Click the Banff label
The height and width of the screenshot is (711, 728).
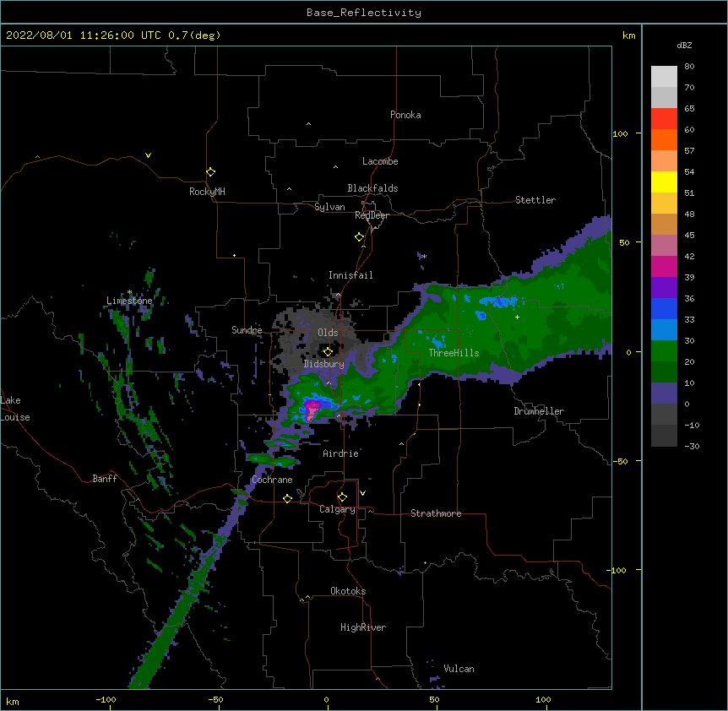[x=105, y=479]
